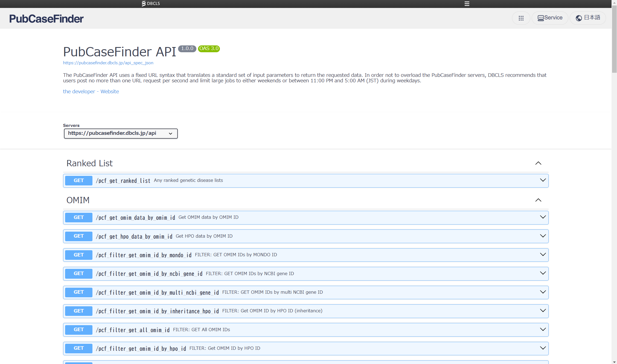Select the /pcf_filter_get_all_omim_id path text
The height and width of the screenshot is (364, 617).
click(133, 330)
